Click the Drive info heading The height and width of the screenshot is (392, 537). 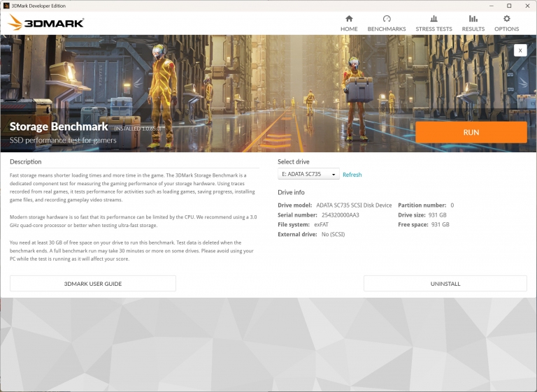[x=291, y=192]
